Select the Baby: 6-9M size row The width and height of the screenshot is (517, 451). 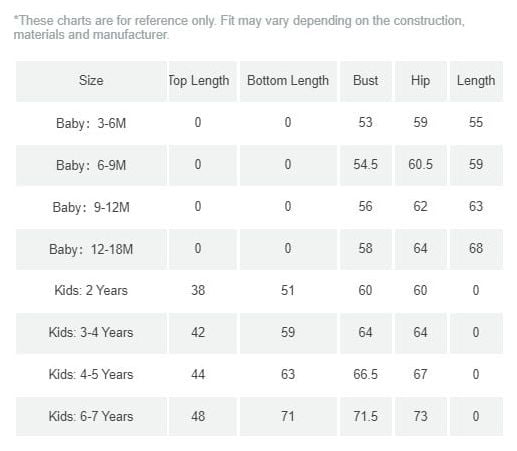coord(259,165)
